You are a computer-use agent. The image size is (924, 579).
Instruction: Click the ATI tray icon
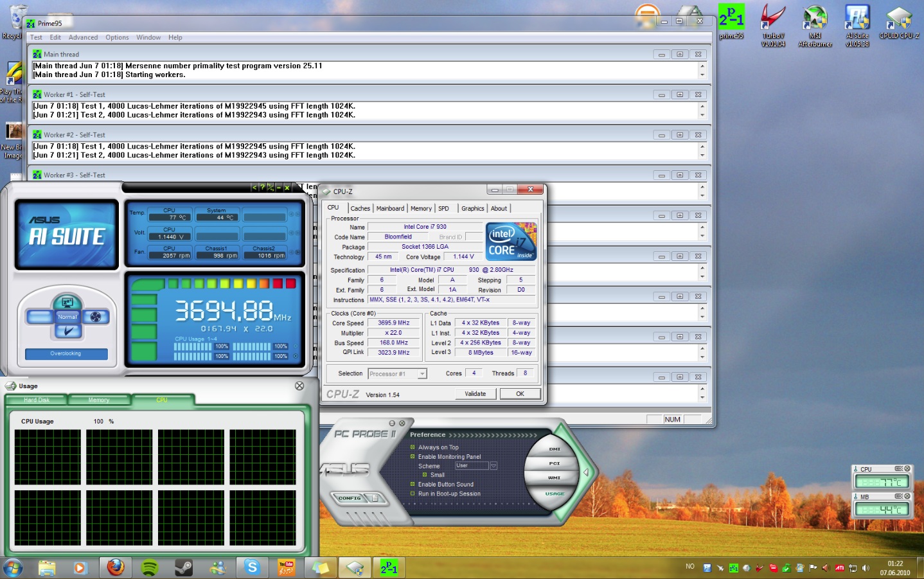(839, 567)
